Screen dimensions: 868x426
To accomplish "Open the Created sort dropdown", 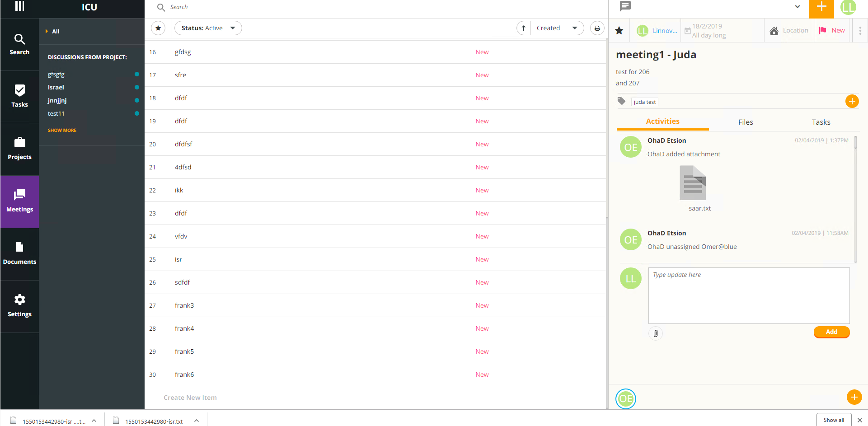I will [557, 28].
